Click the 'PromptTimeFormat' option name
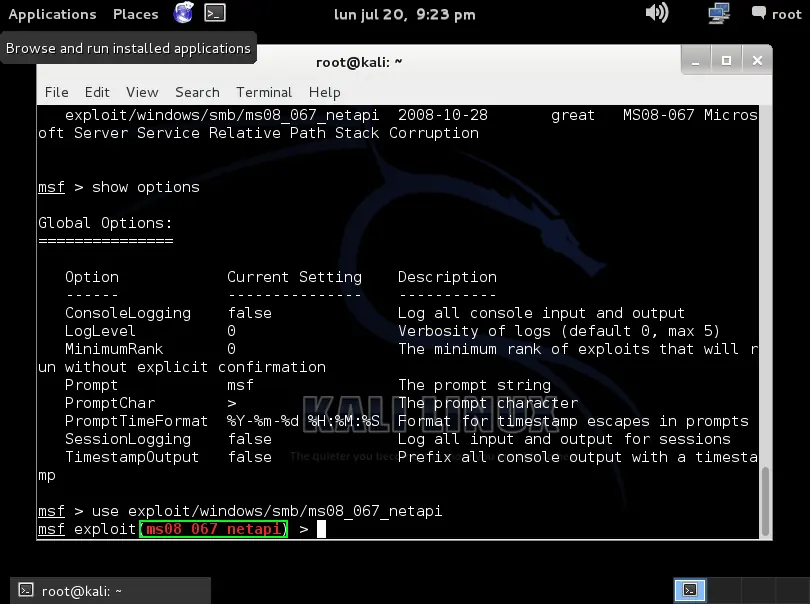The height and width of the screenshot is (604, 810). (x=136, y=421)
